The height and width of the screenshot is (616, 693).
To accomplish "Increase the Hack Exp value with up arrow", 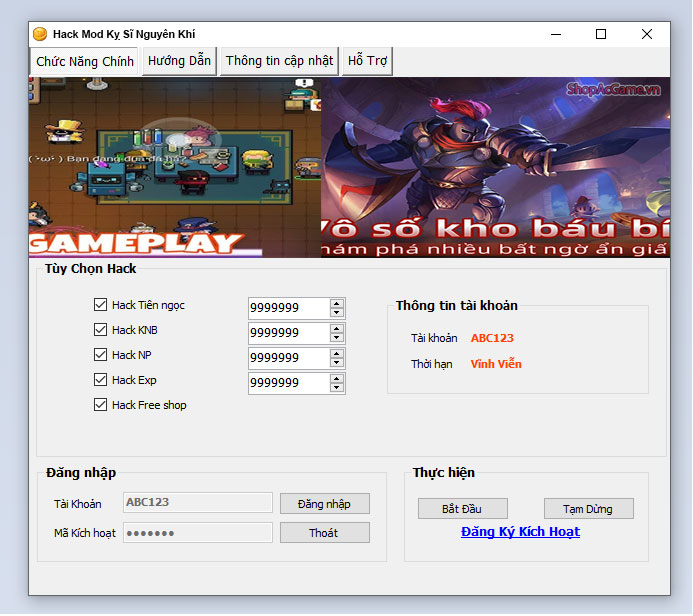I will (x=337, y=379).
